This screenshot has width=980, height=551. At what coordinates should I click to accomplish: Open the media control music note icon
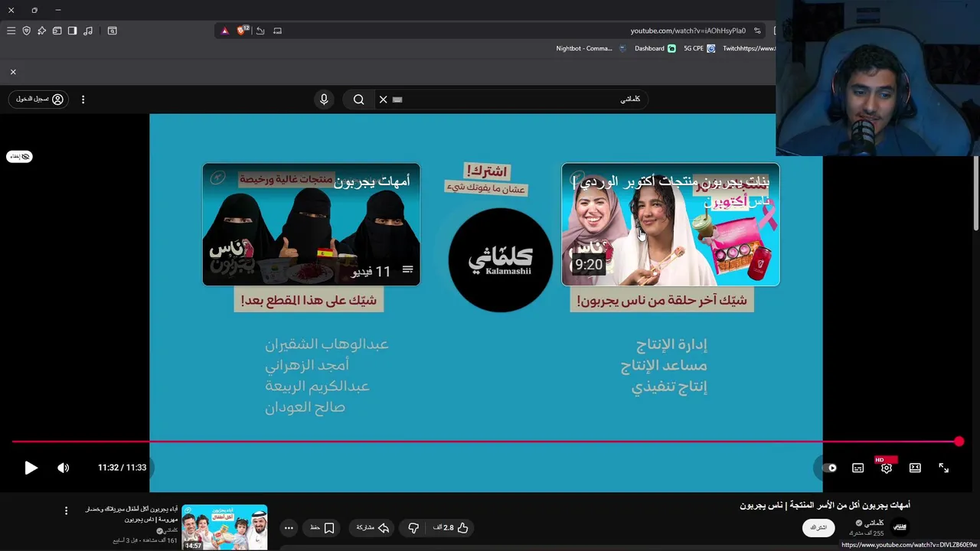coord(88,31)
